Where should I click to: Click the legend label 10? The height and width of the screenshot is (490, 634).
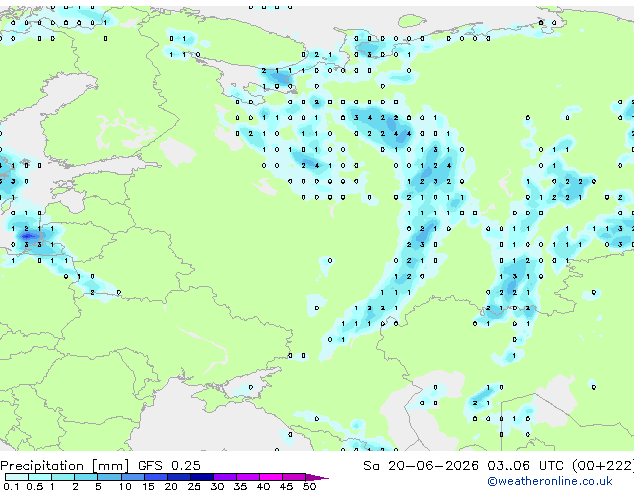point(125,486)
